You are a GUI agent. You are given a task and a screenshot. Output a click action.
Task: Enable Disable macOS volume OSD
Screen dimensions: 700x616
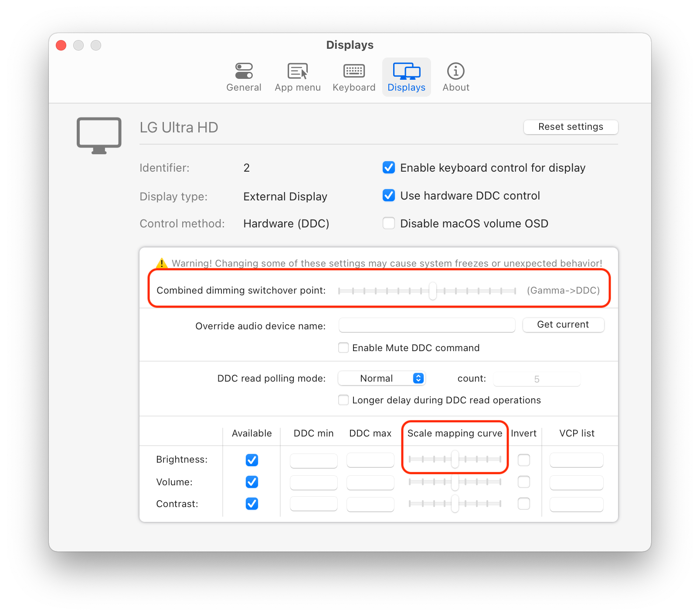(388, 223)
